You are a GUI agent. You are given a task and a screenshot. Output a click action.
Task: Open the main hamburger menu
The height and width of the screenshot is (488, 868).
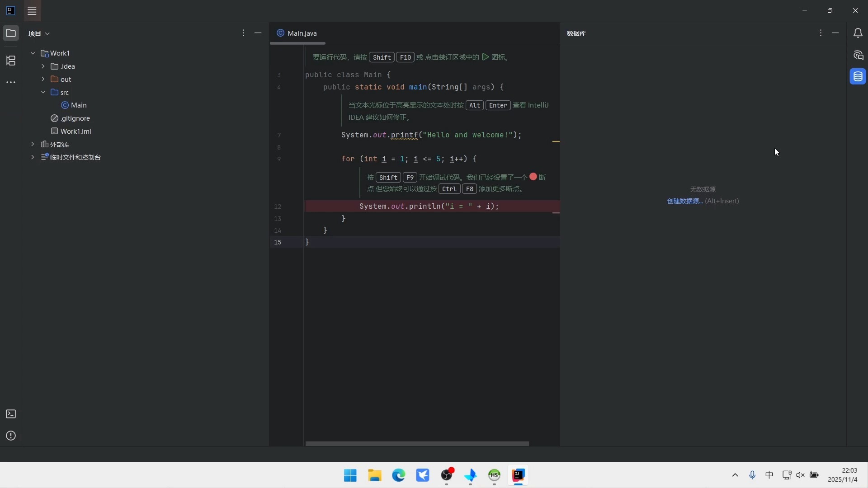(x=32, y=11)
